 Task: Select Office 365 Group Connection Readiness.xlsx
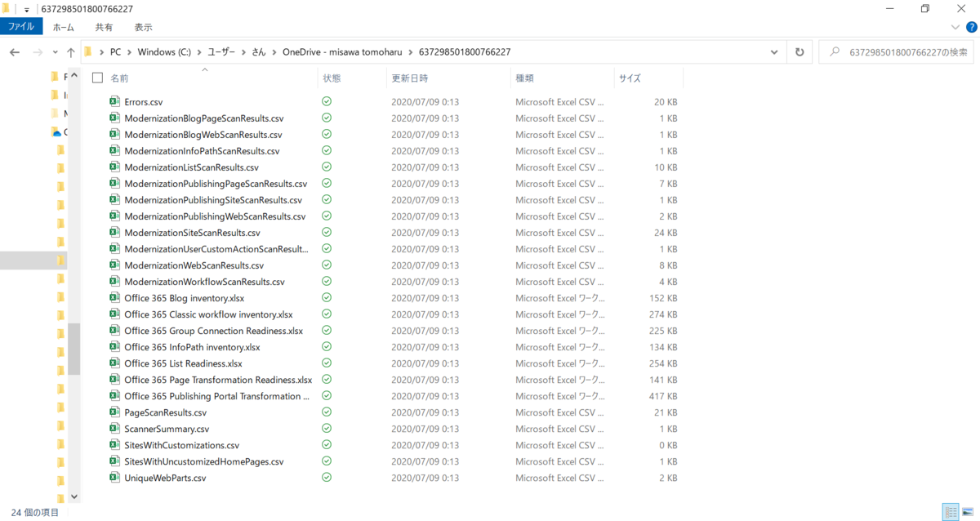click(x=213, y=331)
